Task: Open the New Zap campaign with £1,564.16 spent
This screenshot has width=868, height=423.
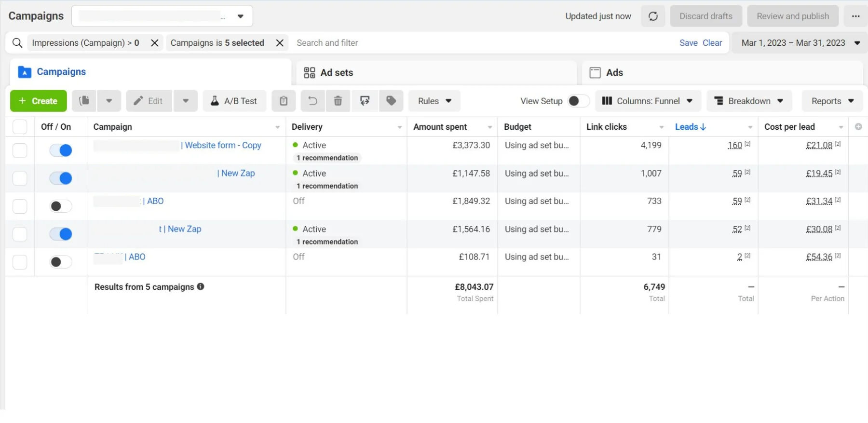Action: (180, 229)
